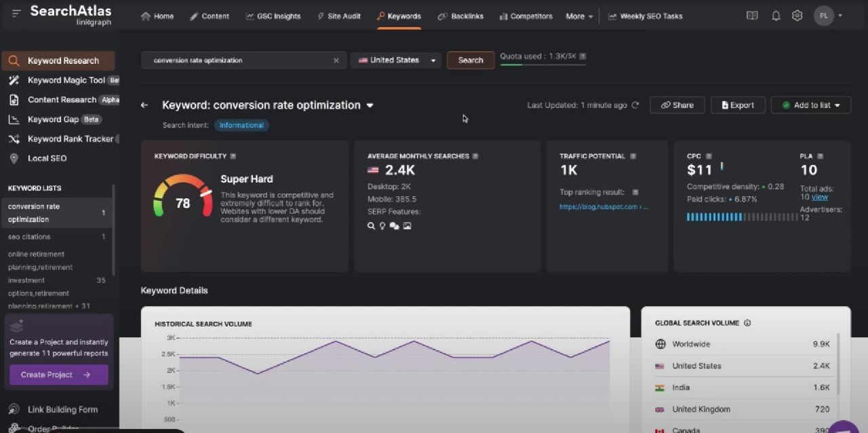The height and width of the screenshot is (433, 868).
Task: Click the Global Search Volume scrollbar
Action: [x=838, y=363]
